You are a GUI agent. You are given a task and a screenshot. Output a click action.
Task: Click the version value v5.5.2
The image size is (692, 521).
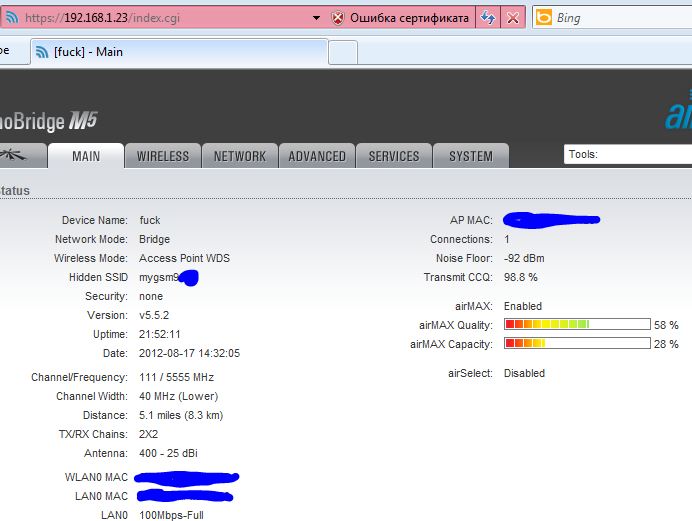coord(154,315)
